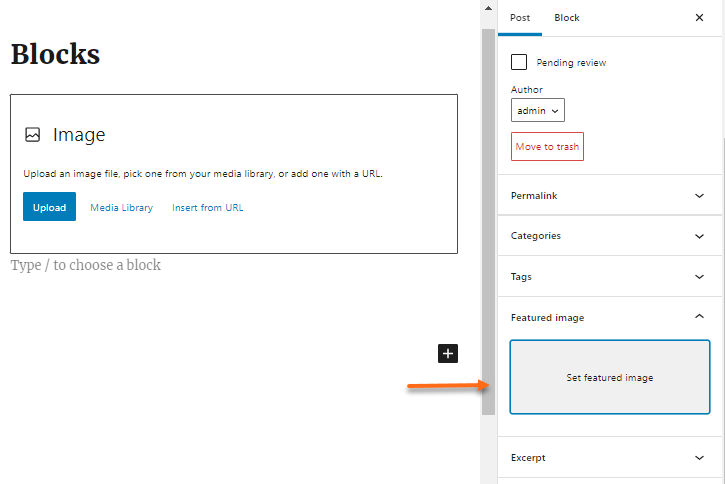Expand the Permalink panel
The width and height of the screenshot is (725, 484).
[x=699, y=196]
